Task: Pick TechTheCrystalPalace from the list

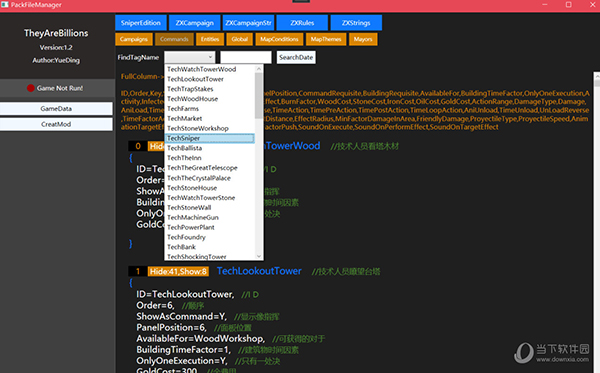Action: [x=210, y=178]
